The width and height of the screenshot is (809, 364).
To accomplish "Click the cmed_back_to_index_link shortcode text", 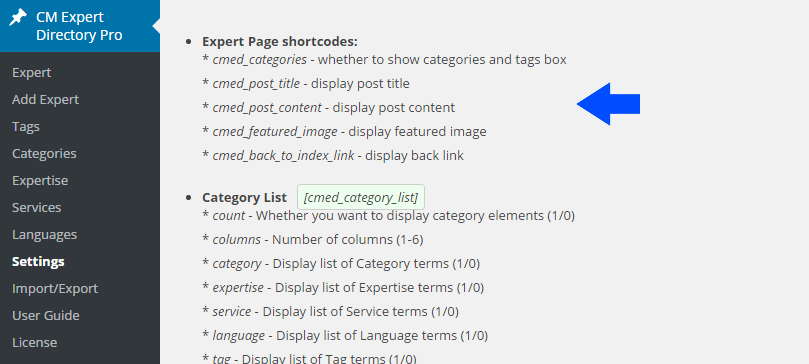I will coord(283,155).
